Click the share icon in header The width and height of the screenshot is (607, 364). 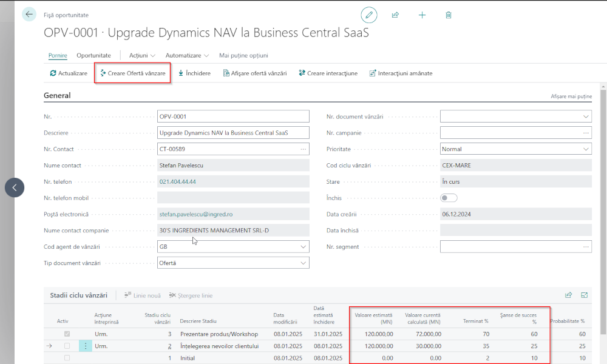pyautogui.click(x=395, y=15)
